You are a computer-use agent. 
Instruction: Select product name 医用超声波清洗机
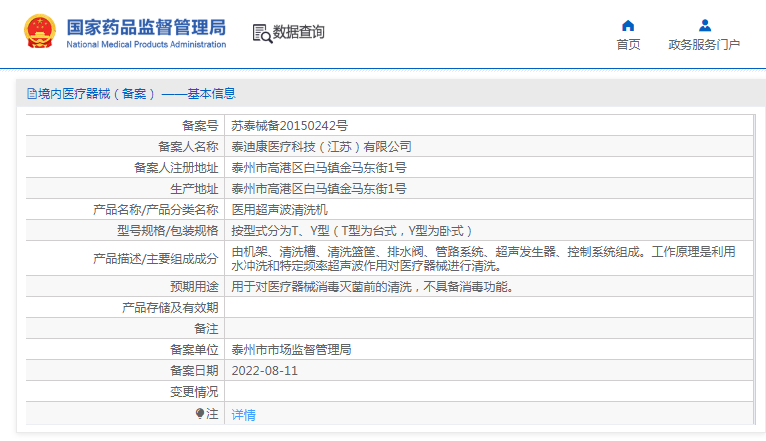(x=279, y=210)
